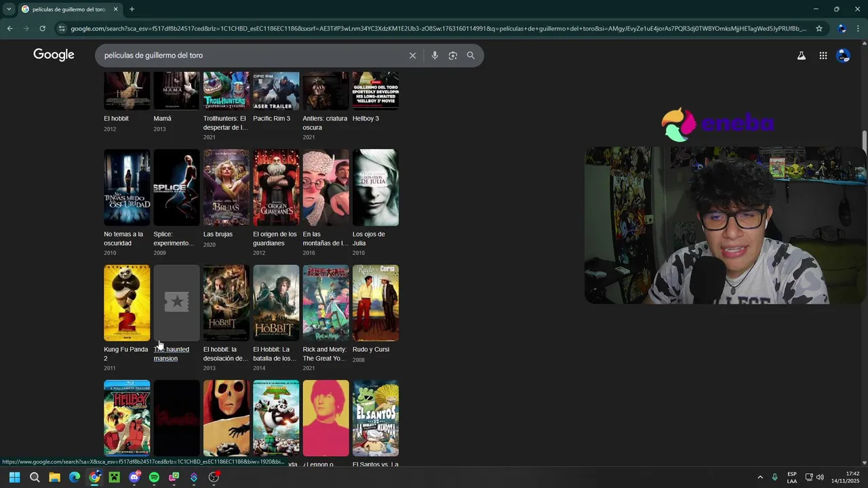Image resolution: width=868 pixels, height=488 pixels.
Task: Open the volume control in system tray
Action: coord(820,477)
